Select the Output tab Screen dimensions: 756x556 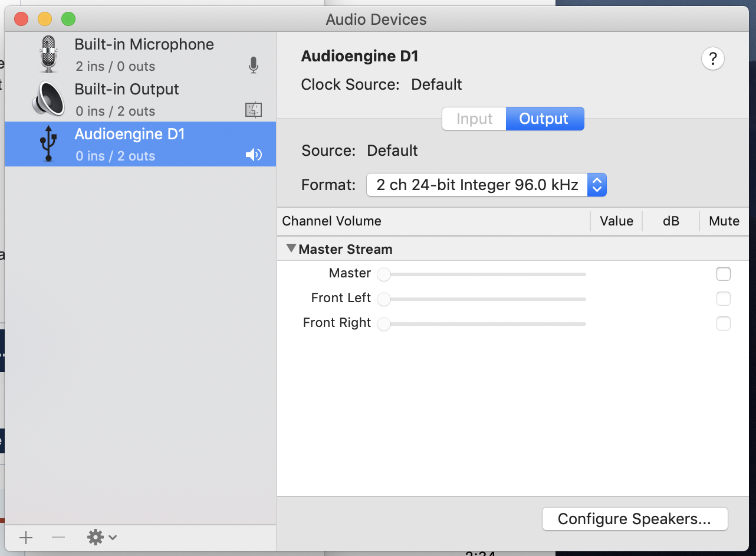pyautogui.click(x=544, y=119)
